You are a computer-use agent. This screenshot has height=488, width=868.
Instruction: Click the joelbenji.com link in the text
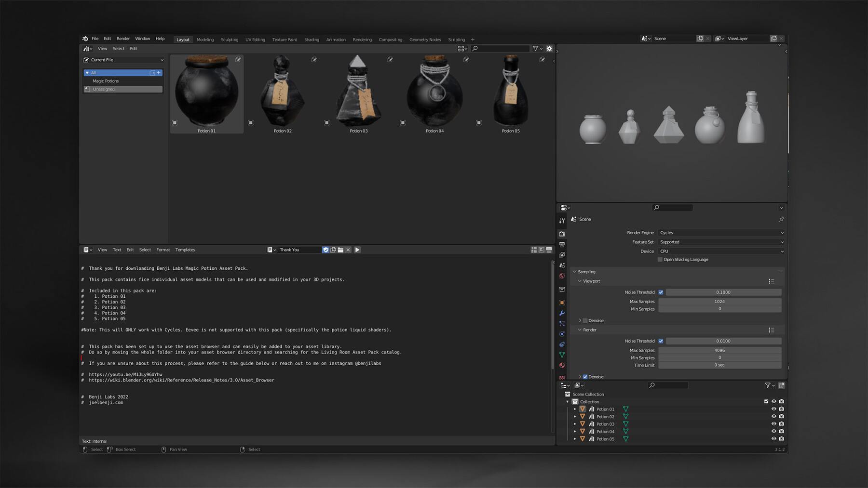(106, 402)
